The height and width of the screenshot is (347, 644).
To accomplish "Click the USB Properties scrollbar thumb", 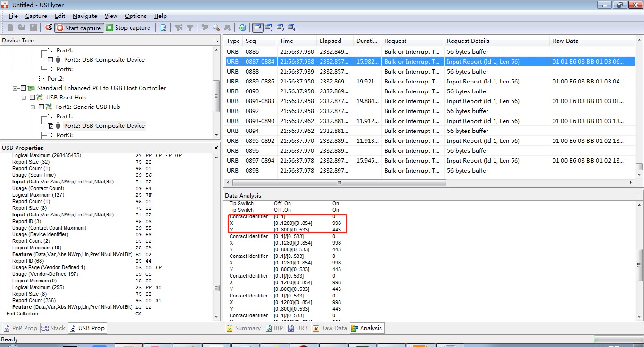I will [216, 288].
